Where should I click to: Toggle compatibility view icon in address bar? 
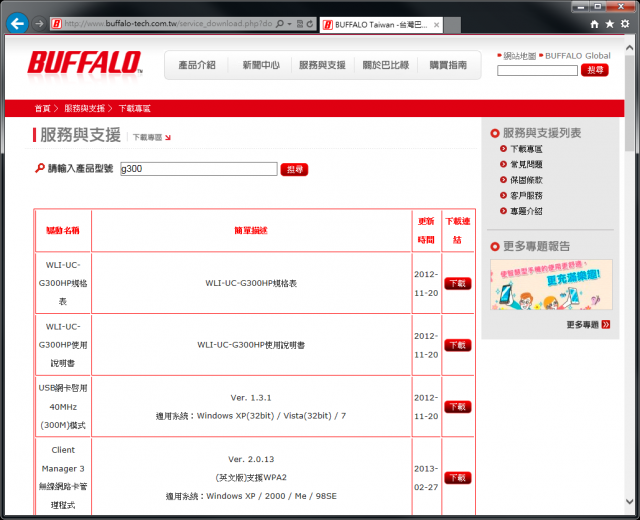point(300,24)
